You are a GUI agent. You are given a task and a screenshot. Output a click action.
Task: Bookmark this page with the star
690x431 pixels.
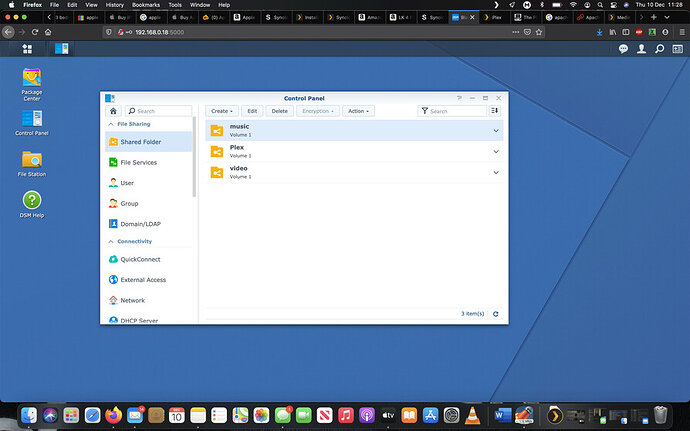click(539, 32)
